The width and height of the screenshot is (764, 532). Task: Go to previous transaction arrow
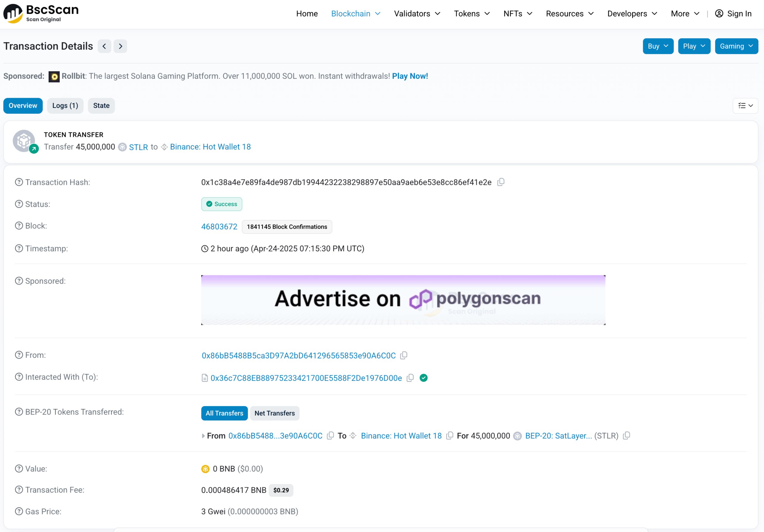coord(104,46)
